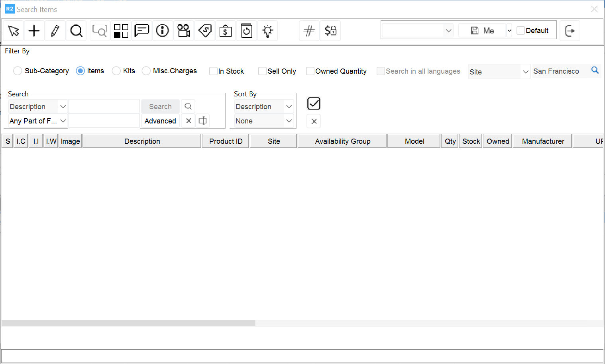
Task: Enable the In Stock checkbox
Action: [214, 71]
